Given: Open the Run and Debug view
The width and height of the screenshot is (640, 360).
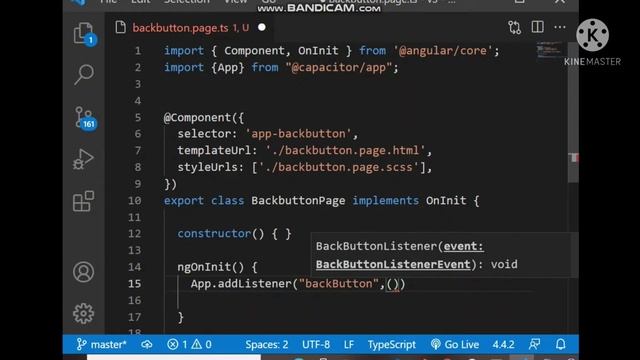Looking at the screenshot, I should 83,159.
